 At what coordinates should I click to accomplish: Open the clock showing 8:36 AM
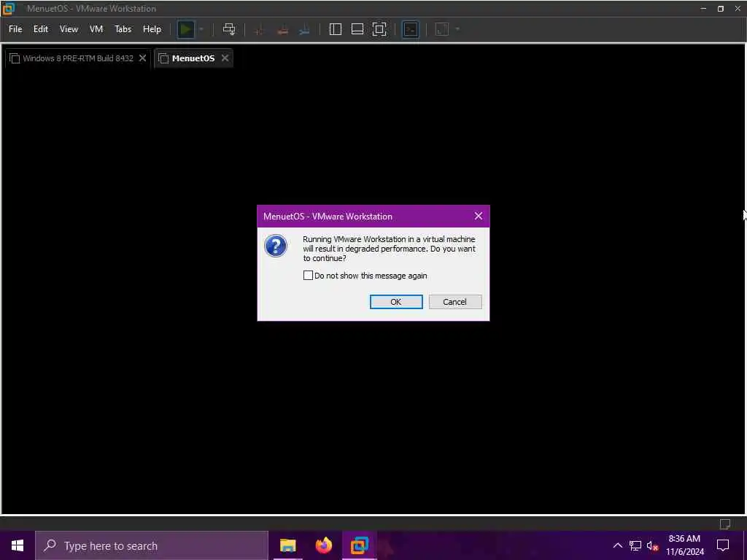(684, 545)
